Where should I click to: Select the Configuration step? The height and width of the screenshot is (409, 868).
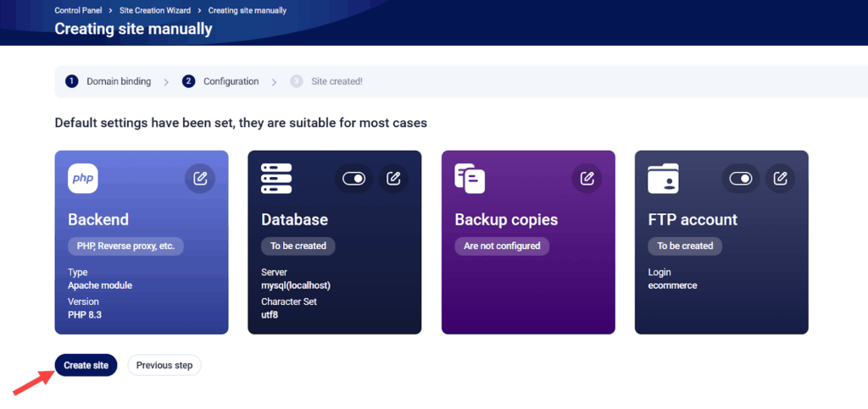(221, 81)
